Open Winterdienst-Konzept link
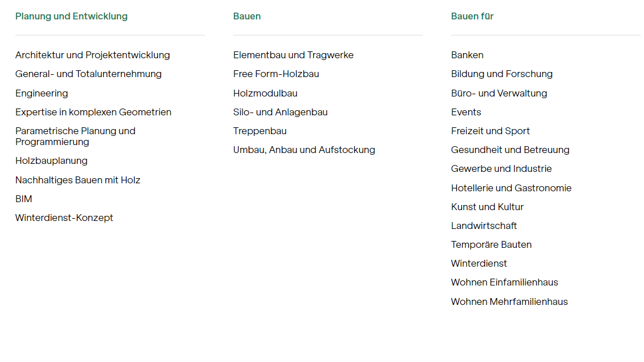644x362 pixels. 64,218
